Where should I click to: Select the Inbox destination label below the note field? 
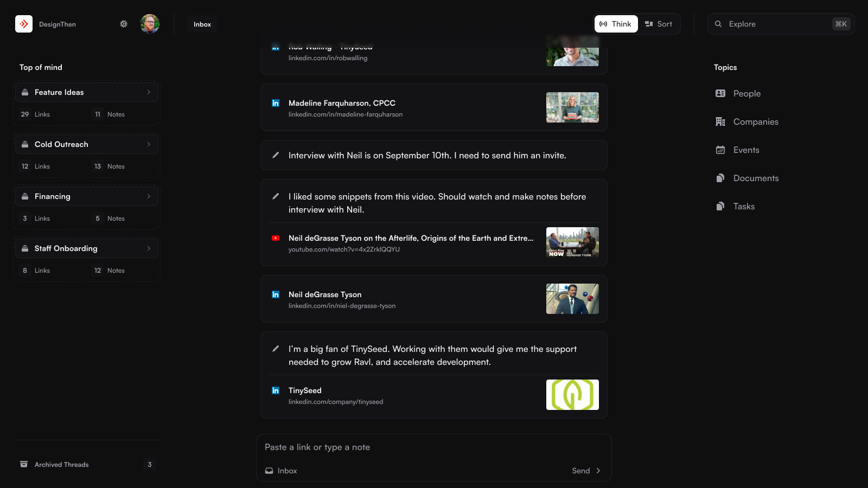click(x=287, y=471)
